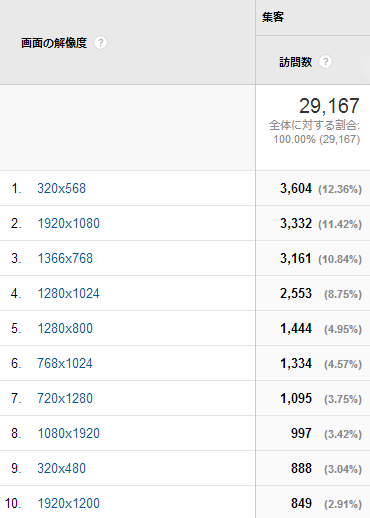Viewport: 370px width, 518px height.
Task: Click the 849 visits cell
Action: point(301,503)
